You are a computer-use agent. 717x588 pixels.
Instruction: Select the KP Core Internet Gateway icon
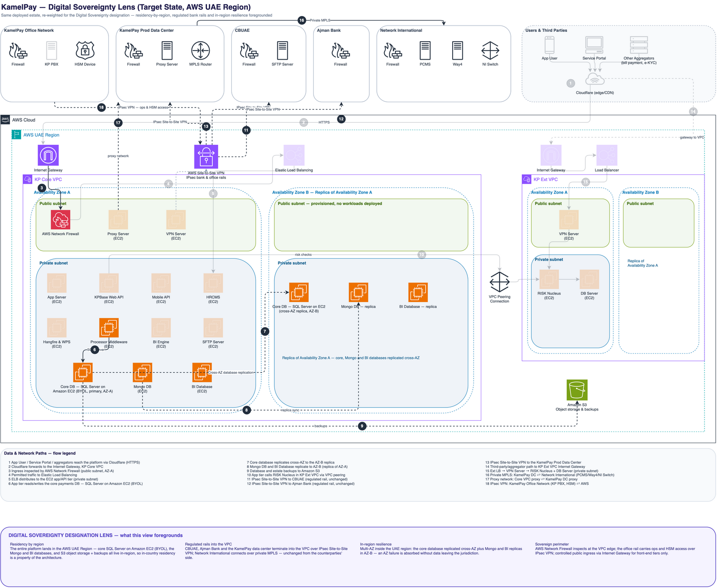(x=48, y=155)
